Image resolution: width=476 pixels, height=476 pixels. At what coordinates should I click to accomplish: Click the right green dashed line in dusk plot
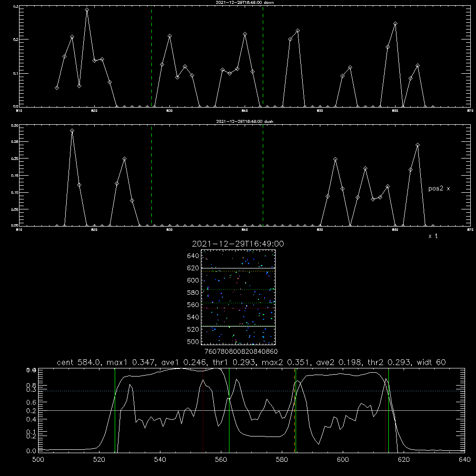point(263,176)
